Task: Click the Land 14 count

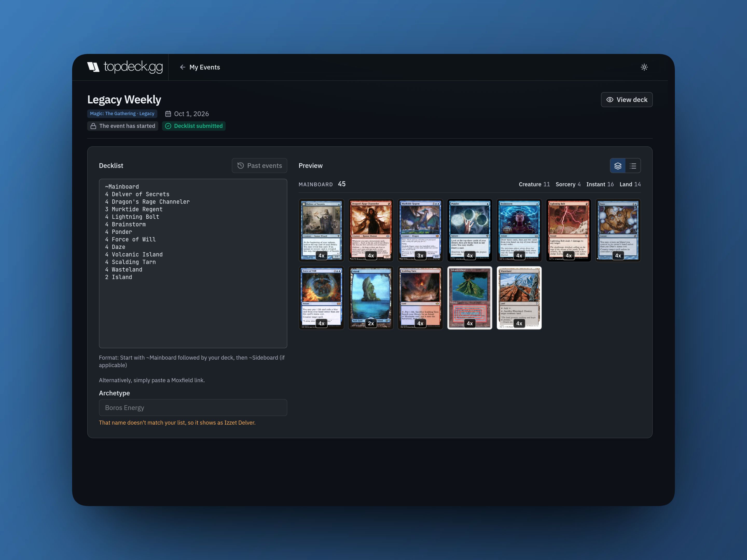Action: tap(630, 184)
